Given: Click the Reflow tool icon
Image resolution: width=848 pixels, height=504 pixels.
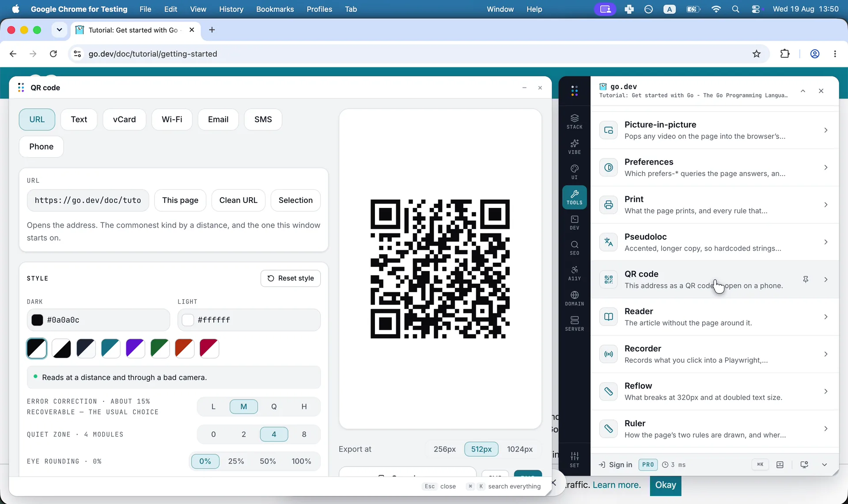Looking at the screenshot, I should click(609, 391).
